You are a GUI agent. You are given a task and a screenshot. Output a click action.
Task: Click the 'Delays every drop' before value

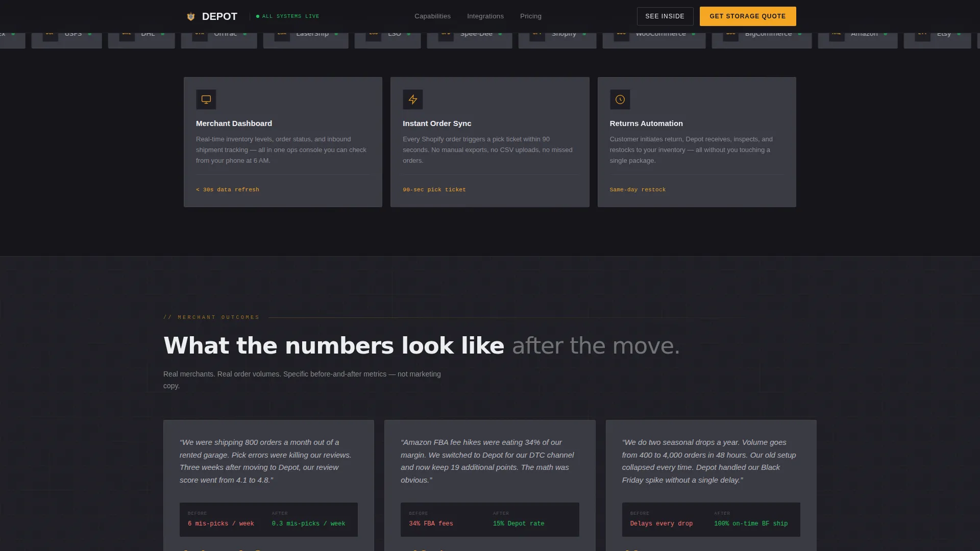[661, 524]
